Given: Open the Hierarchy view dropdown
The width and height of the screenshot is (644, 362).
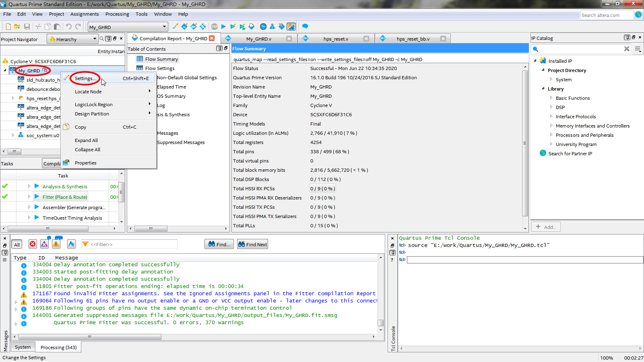Looking at the screenshot, I should point(73,39).
